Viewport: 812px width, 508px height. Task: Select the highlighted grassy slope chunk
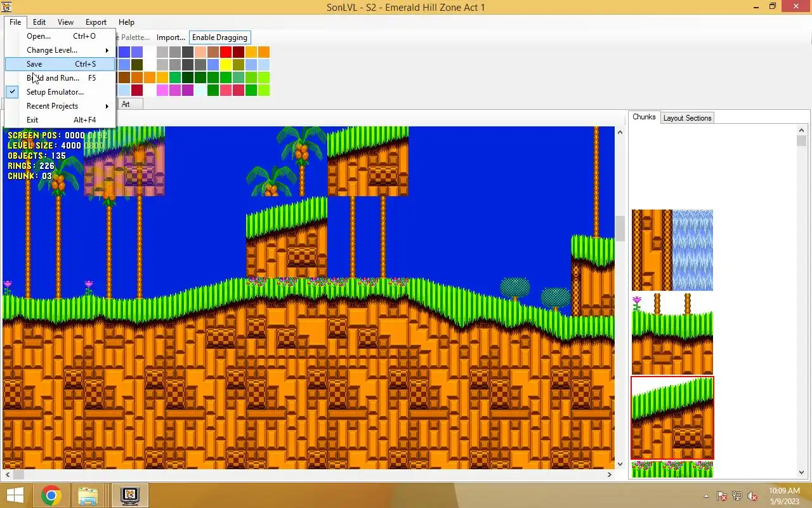[x=672, y=418]
